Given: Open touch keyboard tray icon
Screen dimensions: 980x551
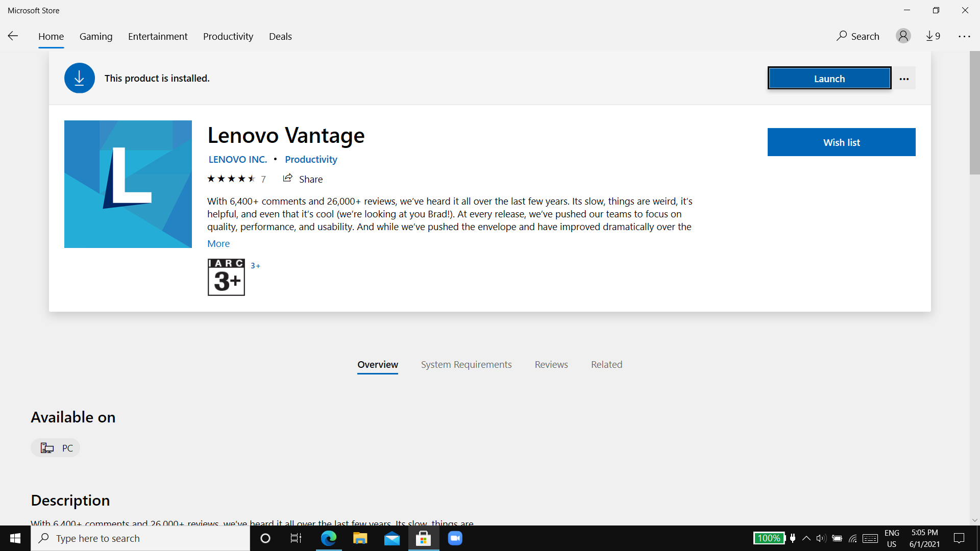Looking at the screenshot, I should [870, 538].
